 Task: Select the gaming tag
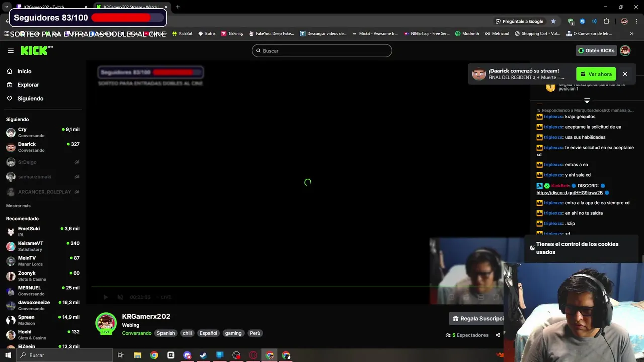coord(233,333)
